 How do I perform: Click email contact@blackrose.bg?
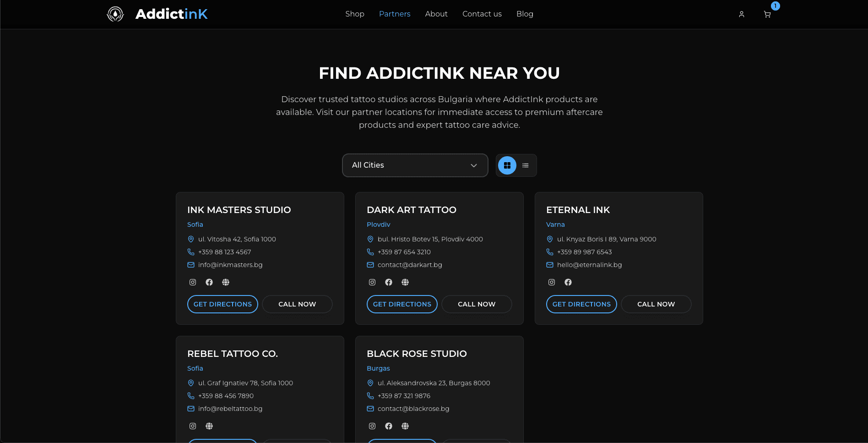[x=413, y=409]
